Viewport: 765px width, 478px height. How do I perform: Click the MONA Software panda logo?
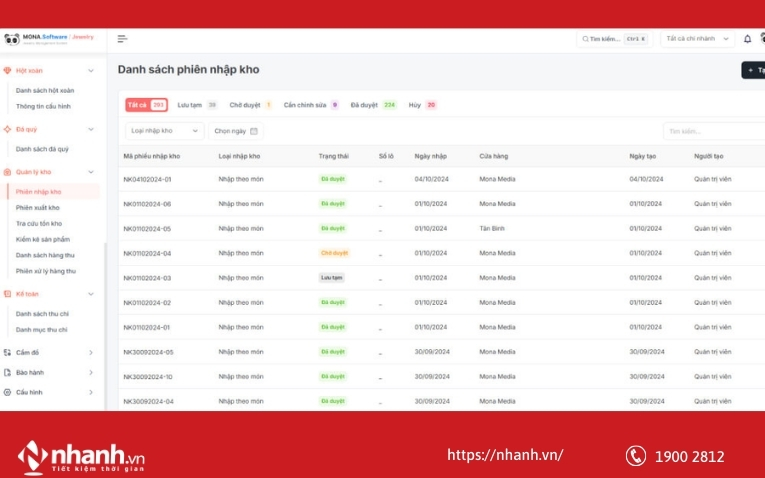11,39
